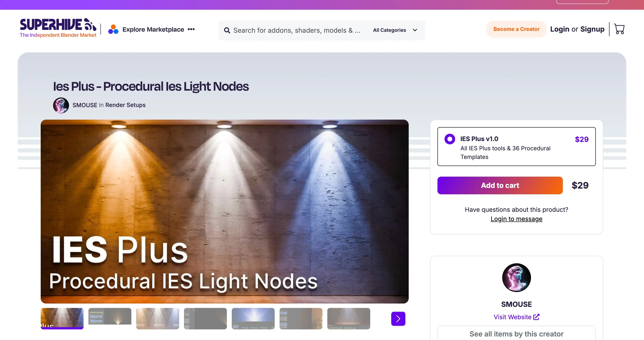This screenshot has width=644, height=340.
Task: Click the Render Setups category link
Action: click(x=125, y=105)
